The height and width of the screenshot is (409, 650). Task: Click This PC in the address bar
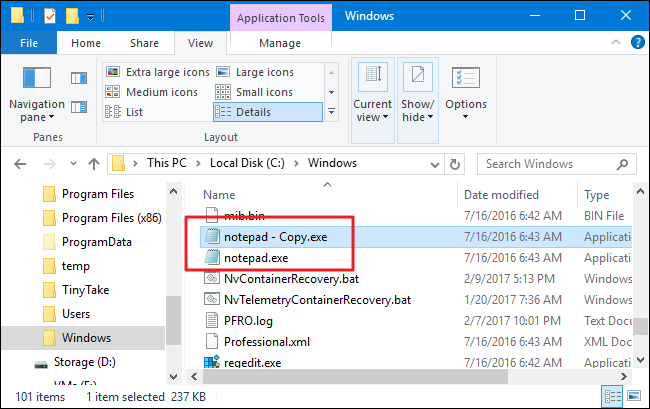point(167,163)
